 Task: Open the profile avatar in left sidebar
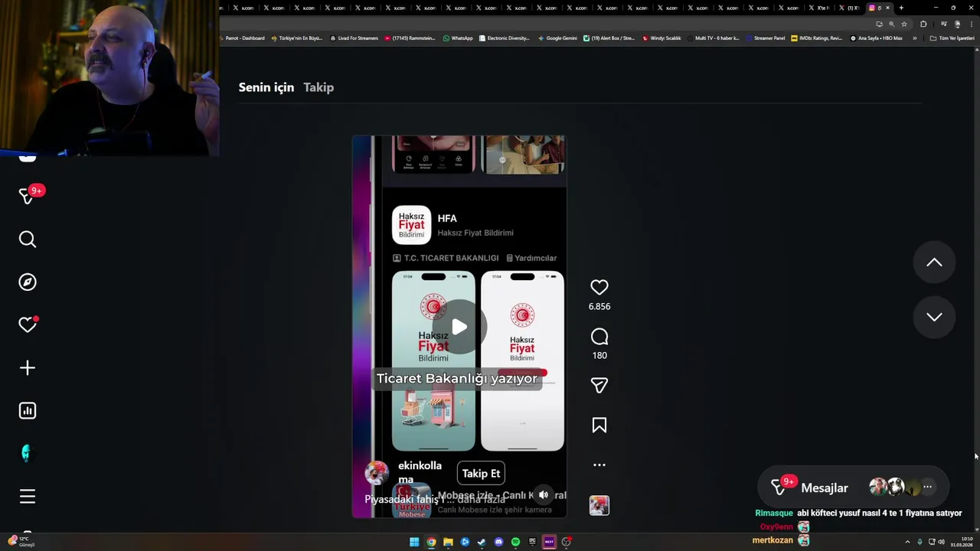[x=28, y=454]
